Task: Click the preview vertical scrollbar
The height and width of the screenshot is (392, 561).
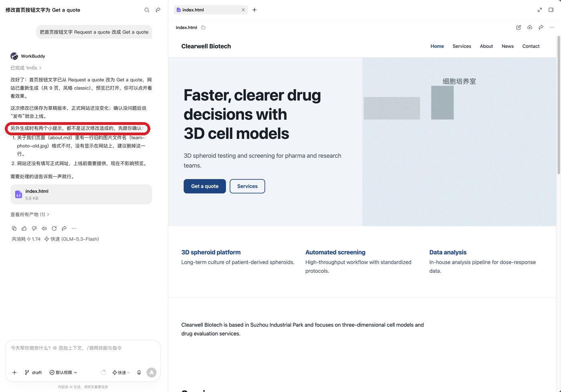Action: pyautogui.click(x=559, y=105)
